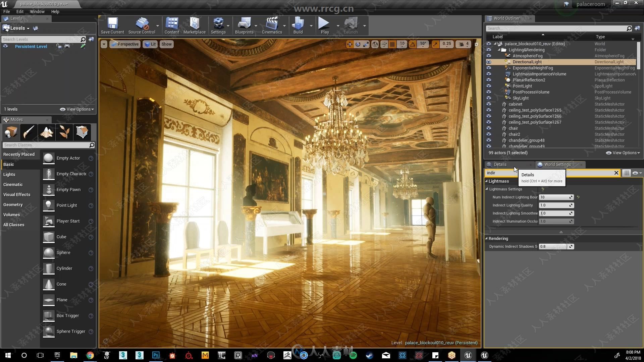The image size is (644, 362).
Task: Clear the Details search filter
Action: click(x=616, y=173)
